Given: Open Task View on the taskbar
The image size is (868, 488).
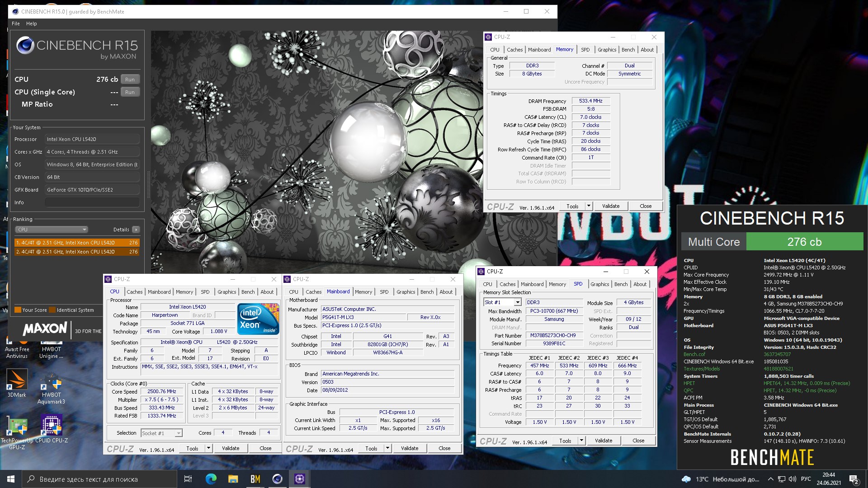Looking at the screenshot, I should (188, 479).
